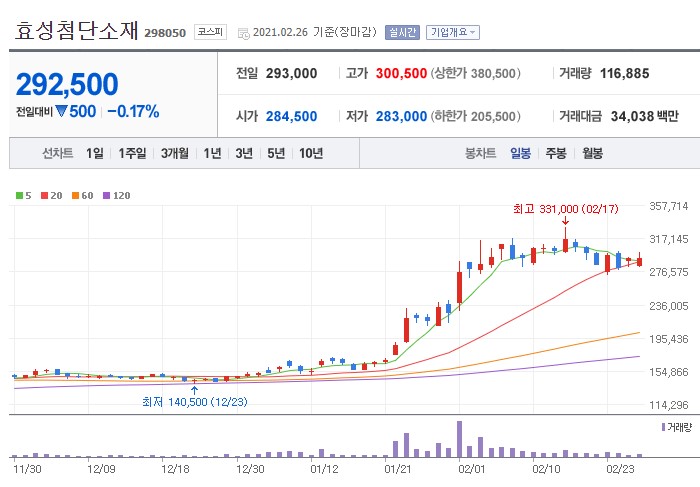Click the green 5-day moving average swatch

[x=19, y=196]
